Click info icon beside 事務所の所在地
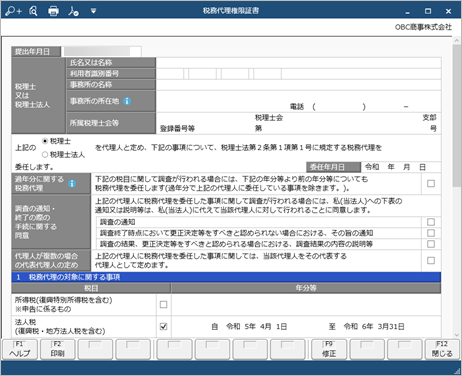 coord(127,101)
